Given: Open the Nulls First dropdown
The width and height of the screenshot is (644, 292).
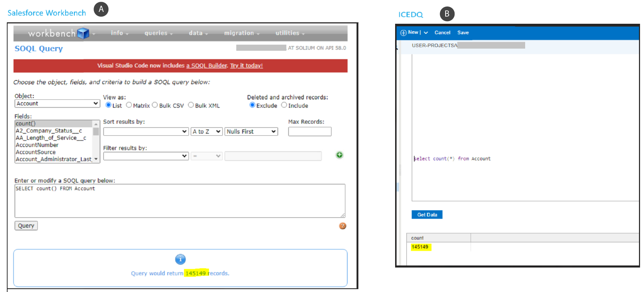Looking at the screenshot, I should click(x=251, y=131).
